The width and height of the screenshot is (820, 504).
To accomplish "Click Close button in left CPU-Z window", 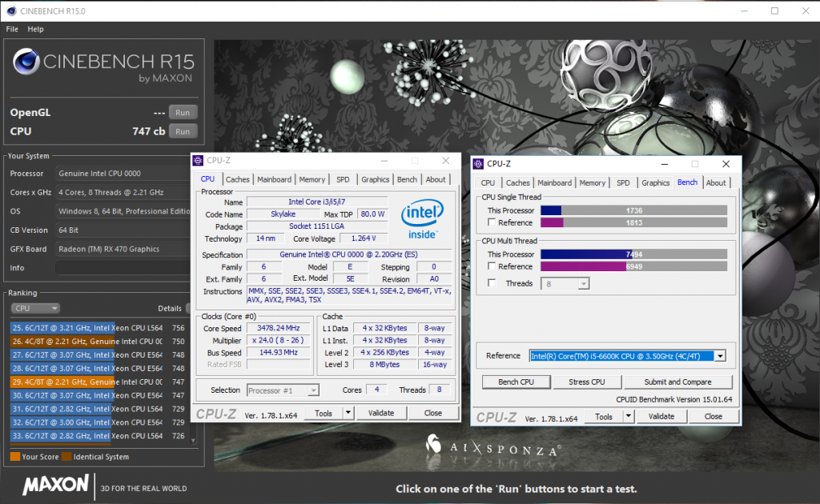I will [x=433, y=413].
